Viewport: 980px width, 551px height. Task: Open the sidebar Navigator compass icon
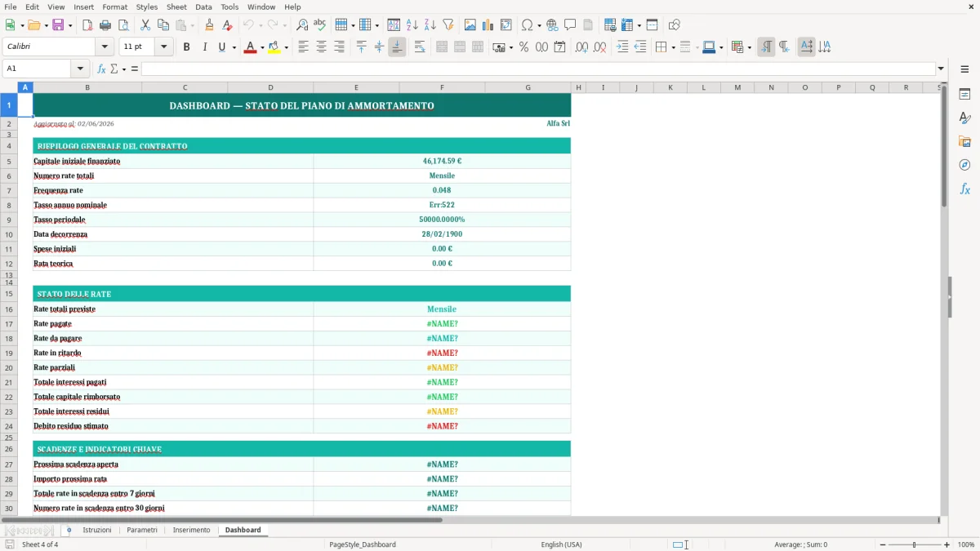[x=964, y=165]
